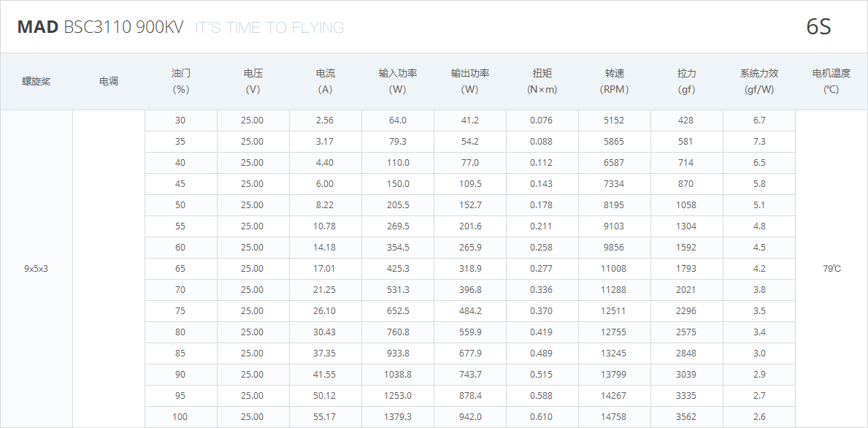Screen dimensions: 868x428
Task: Select the 拉力 (gf) column header
Action: 687,81
